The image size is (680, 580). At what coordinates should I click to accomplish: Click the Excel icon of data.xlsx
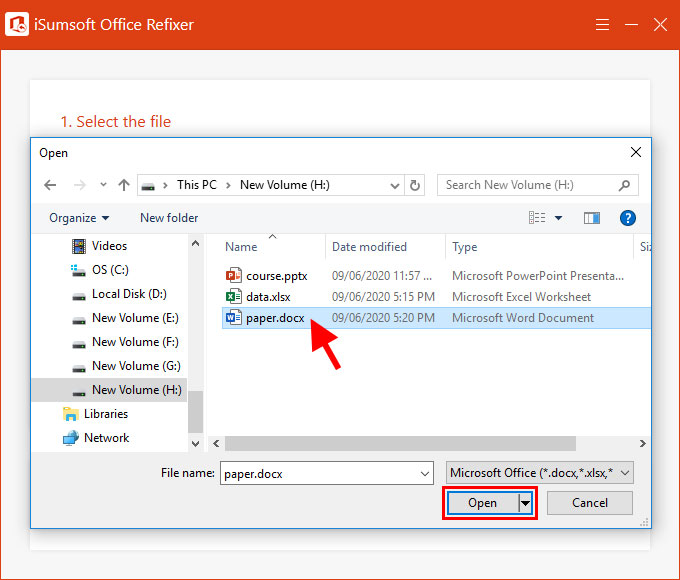233,297
